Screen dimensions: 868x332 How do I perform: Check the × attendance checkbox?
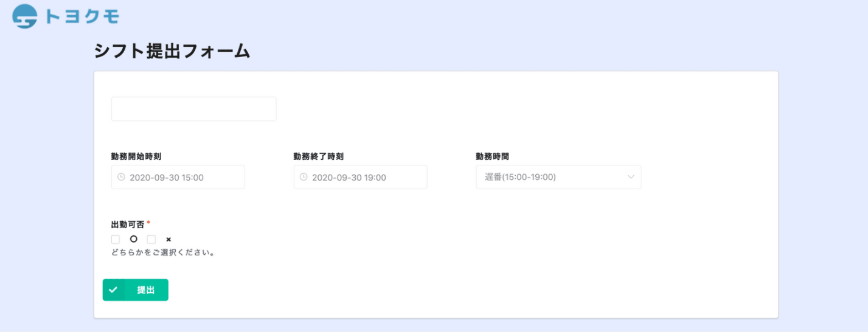click(x=151, y=240)
